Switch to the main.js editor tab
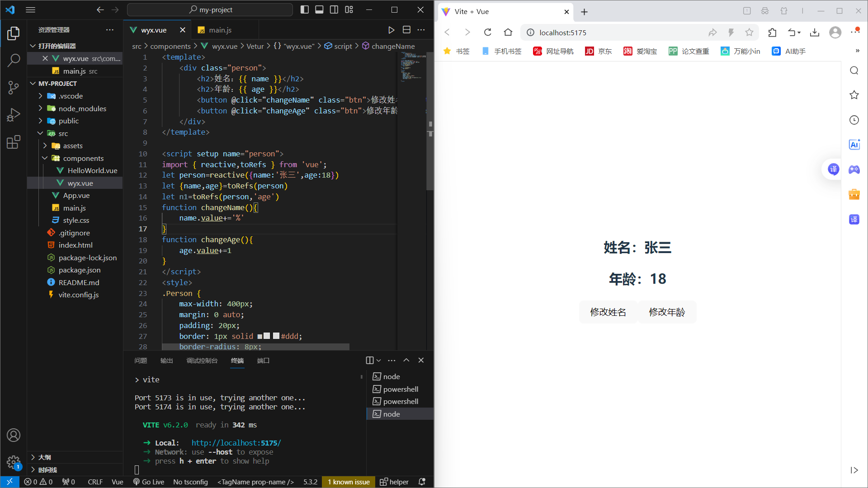This screenshot has height=488, width=868. click(220, 30)
